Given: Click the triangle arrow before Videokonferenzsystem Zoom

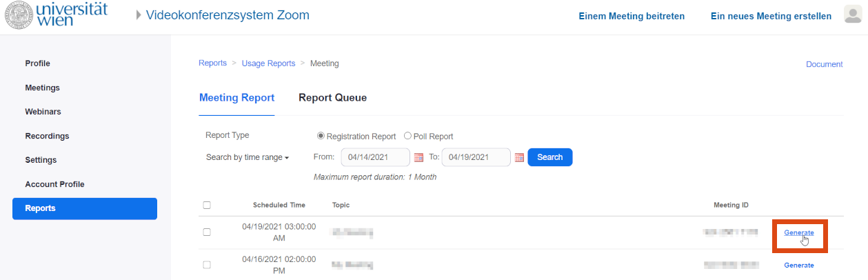Looking at the screenshot, I should tap(139, 15).
